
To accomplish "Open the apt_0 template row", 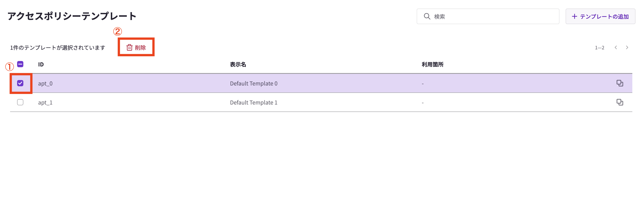I will (321, 83).
